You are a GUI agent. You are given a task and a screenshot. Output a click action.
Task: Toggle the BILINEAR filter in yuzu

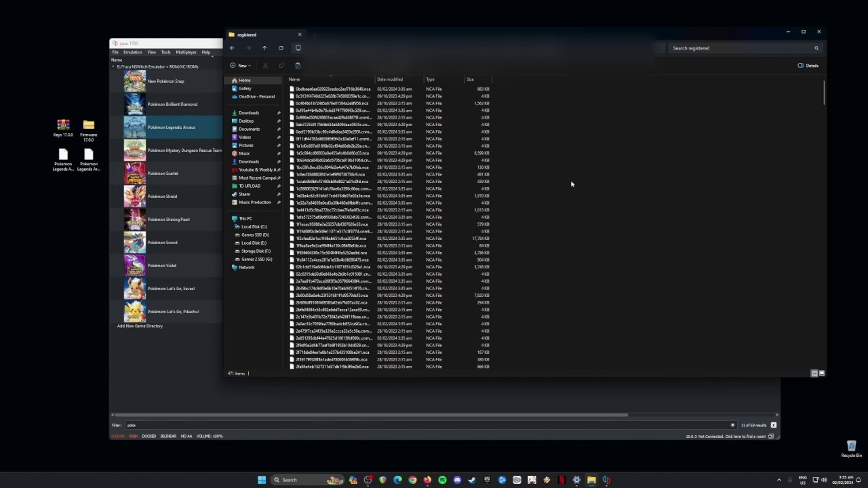(168, 436)
